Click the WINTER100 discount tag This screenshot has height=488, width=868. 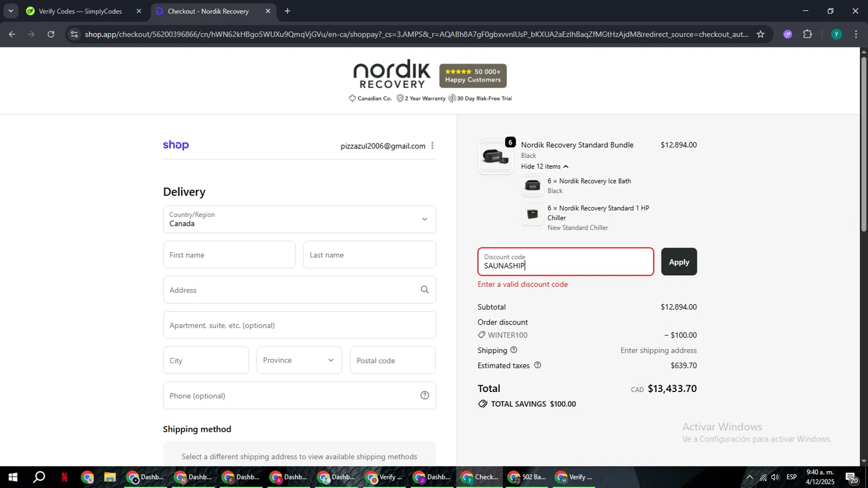[x=502, y=335]
